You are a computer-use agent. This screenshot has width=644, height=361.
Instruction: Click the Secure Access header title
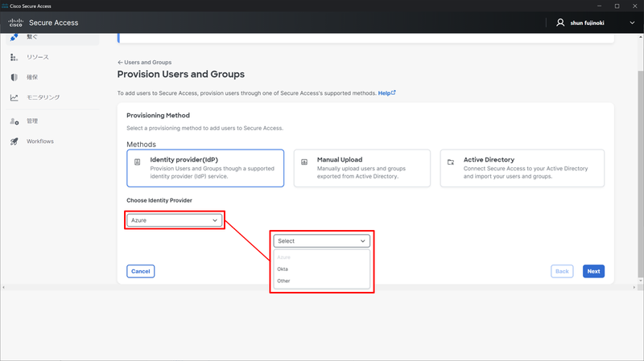click(53, 23)
